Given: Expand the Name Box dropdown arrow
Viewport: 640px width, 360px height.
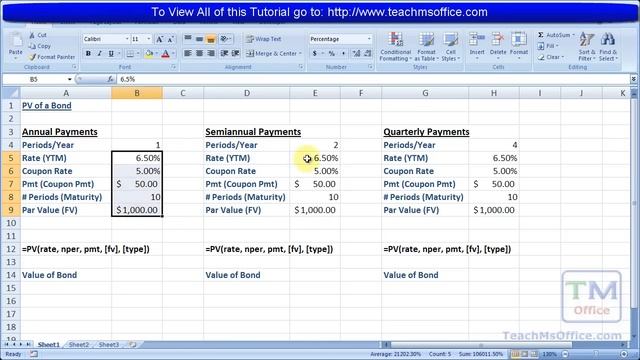Looking at the screenshot, I should [x=69, y=79].
